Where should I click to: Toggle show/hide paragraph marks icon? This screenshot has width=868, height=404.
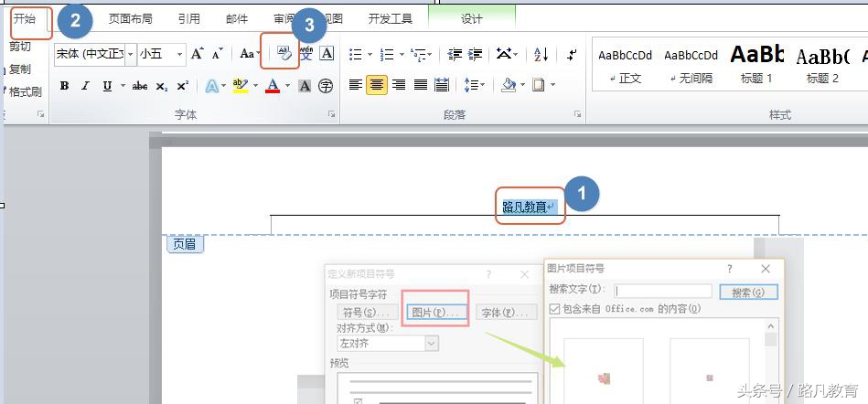(573, 54)
